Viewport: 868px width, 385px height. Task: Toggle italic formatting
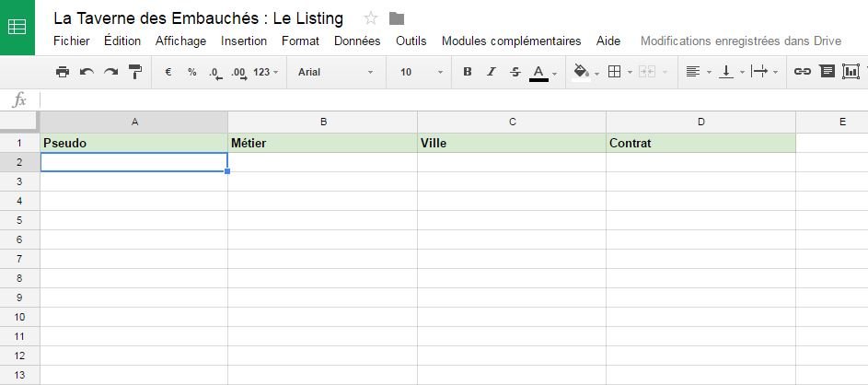click(492, 72)
